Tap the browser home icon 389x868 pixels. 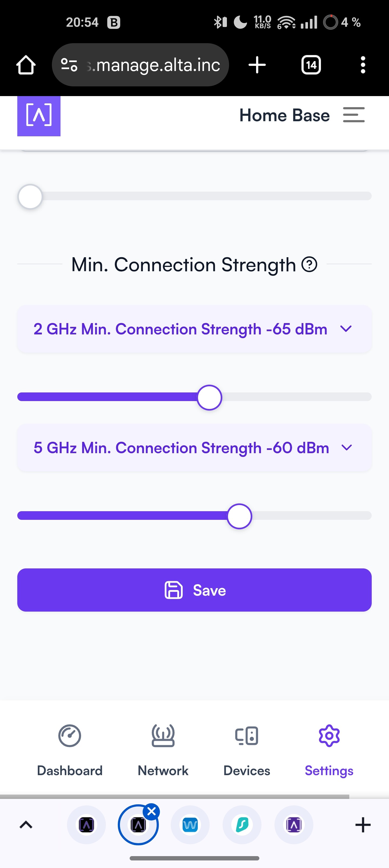(26, 65)
